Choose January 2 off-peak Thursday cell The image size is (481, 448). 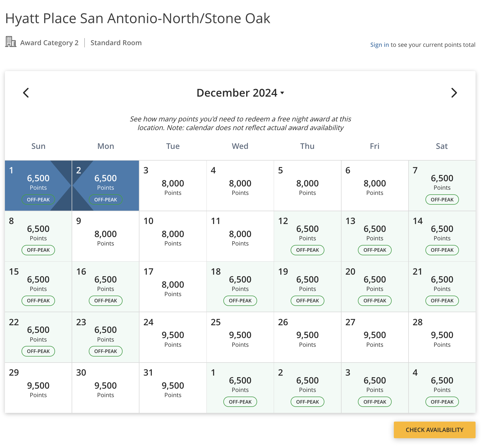(308, 388)
